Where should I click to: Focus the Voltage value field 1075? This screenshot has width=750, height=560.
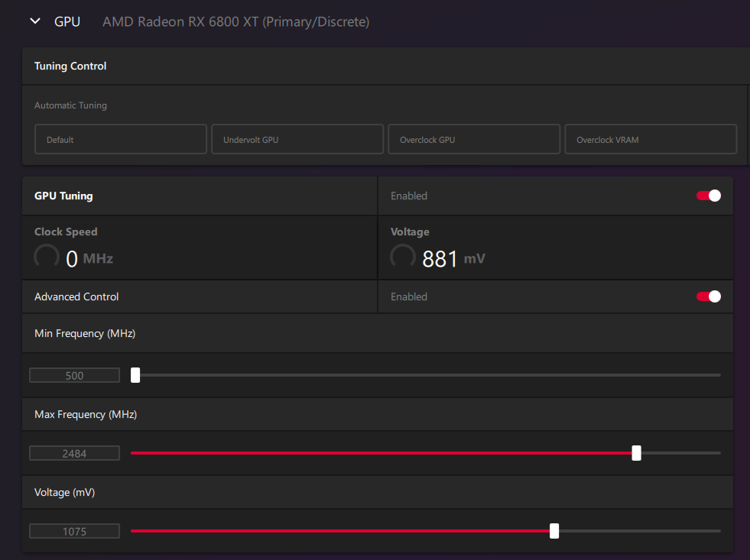75,531
